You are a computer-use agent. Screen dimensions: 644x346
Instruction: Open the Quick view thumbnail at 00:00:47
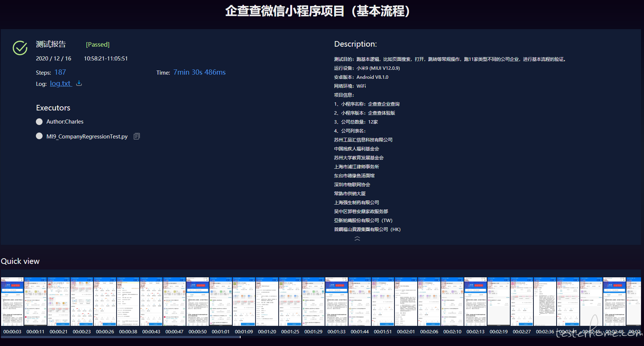174,302
